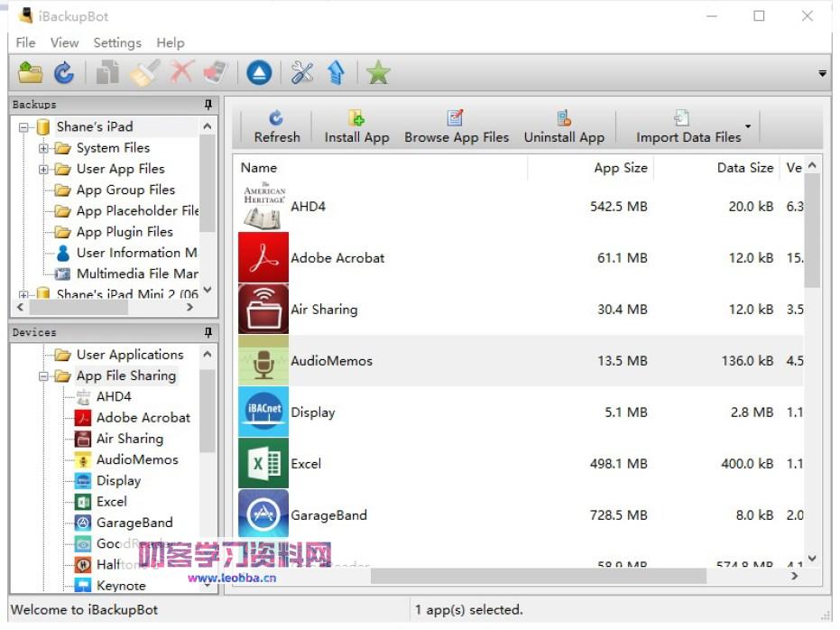Click the red X delete toolbar icon

coord(181,71)
